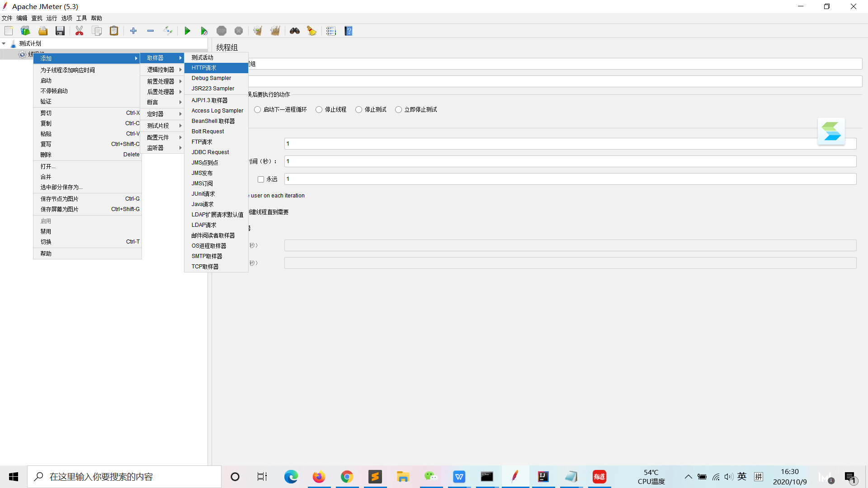Choose 保存节点为图片 in context menu
Screen dimensions: 868x488
[87, 199]
